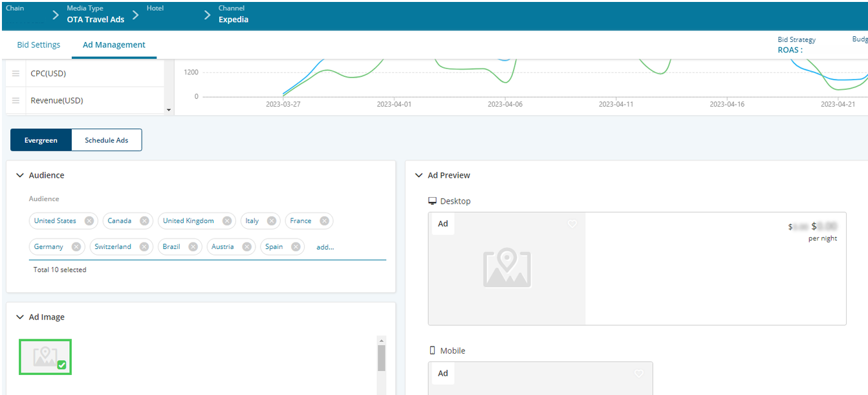The width and height of the screenshot is (868, 395).
Task: Toggle green checkmark on selected ad image
Action: [x=61, y=365]
